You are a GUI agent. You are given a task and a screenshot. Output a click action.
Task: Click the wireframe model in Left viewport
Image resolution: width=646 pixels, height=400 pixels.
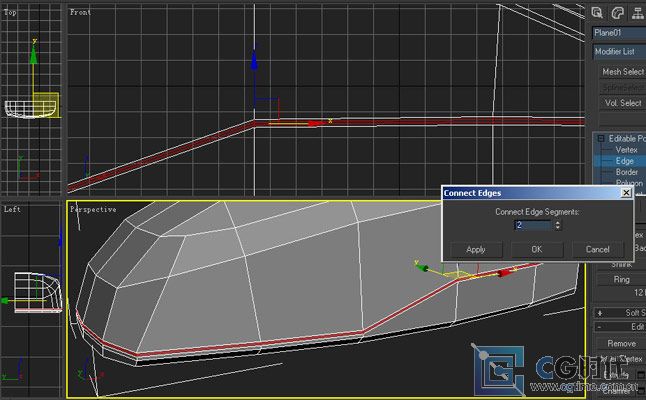[38, 292]
